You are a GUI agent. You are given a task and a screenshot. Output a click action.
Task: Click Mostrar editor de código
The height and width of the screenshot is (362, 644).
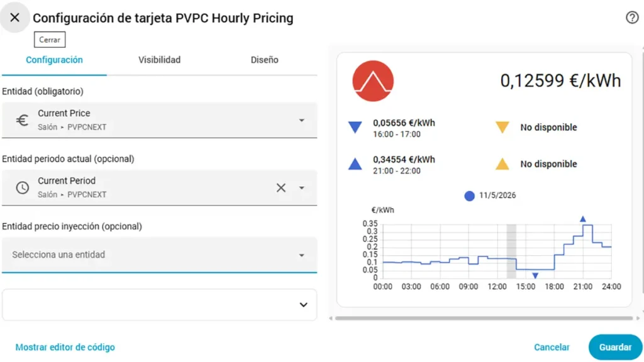pos(65,347)
